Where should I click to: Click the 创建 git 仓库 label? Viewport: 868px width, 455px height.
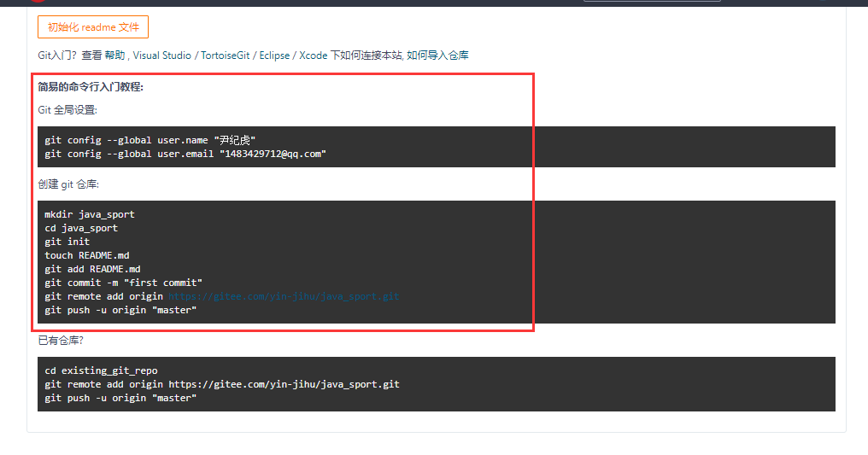pos(68,184)
